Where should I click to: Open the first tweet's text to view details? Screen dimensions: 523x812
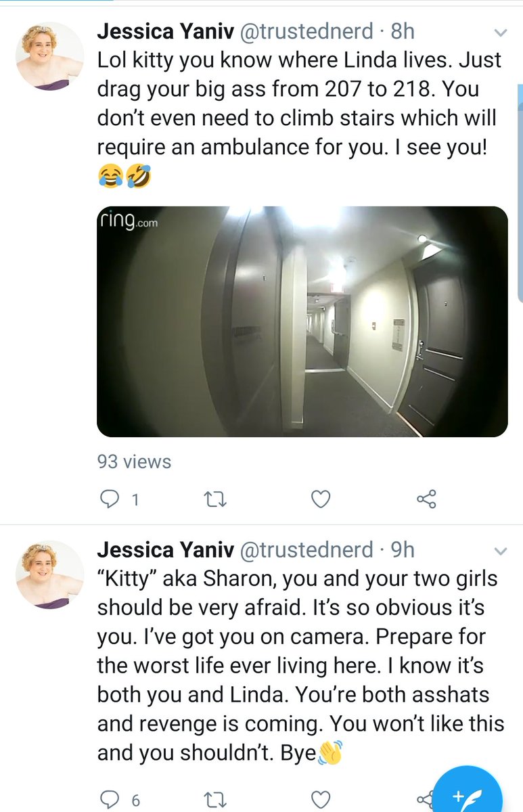[300, 118]
